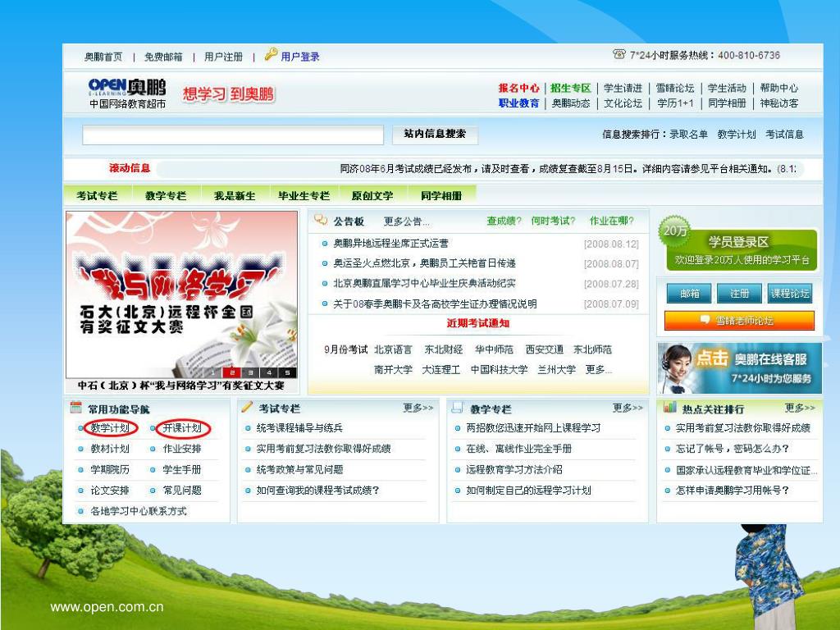
Task: Open 作业安排 link
Action: (x=182, y=449)
